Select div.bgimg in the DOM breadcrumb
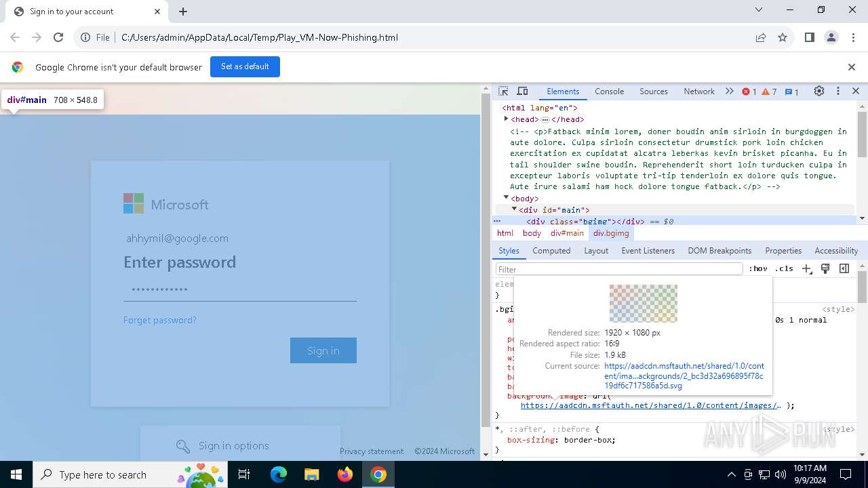The height and width of the screenshot is (488, 868). coord(611,233)
